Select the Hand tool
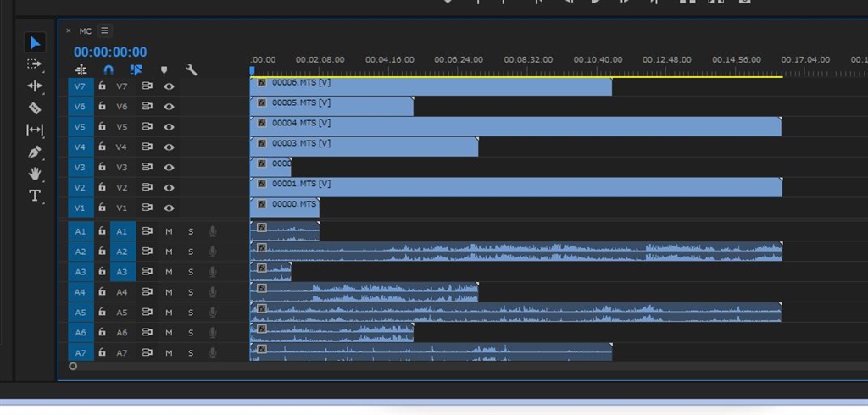868x415 pixels. tap(35, 174)
